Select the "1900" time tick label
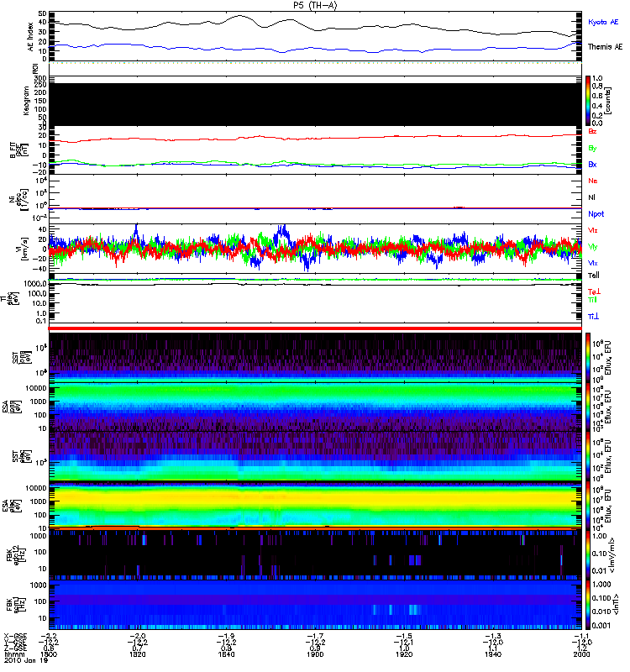The height and width of the screenshot is (672, 630). point(316,654)
